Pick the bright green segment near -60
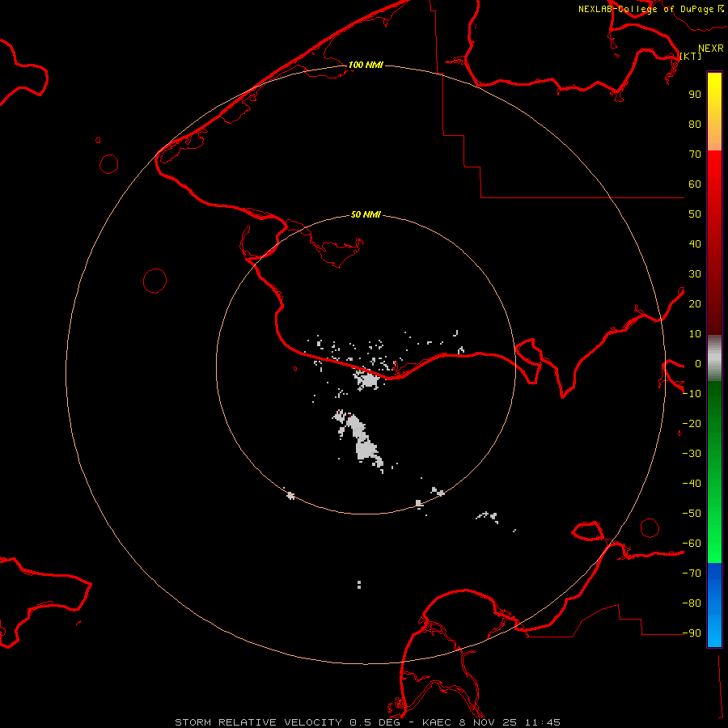728x728 pixels. tap(714, 545)
